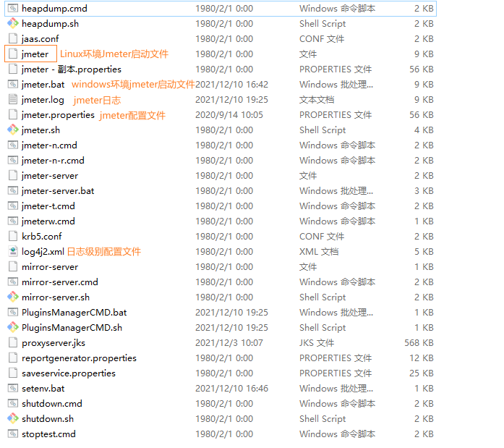Select the file named jmeter-n.cmd
The width and height of the screenshot is (504, 448).
click(x=49, y=145)
